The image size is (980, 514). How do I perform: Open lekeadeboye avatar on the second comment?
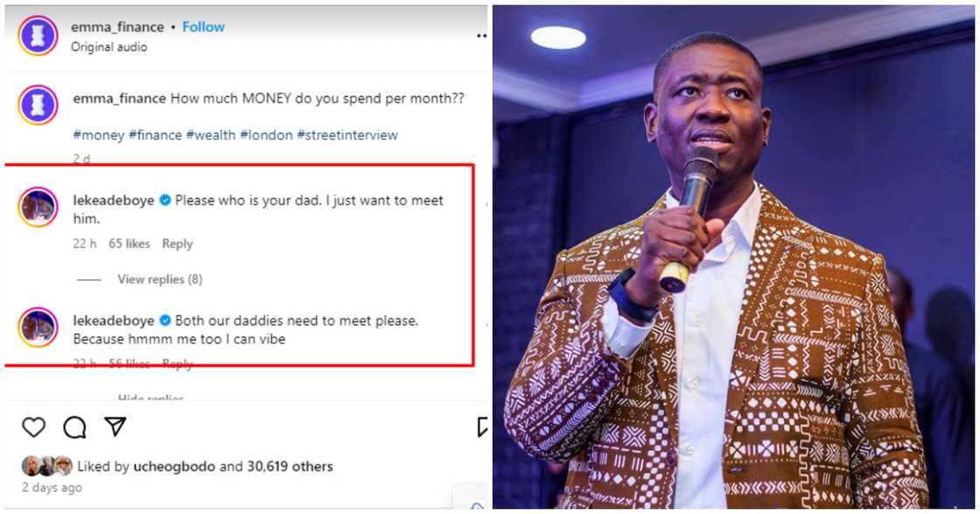tap(38, 327)
